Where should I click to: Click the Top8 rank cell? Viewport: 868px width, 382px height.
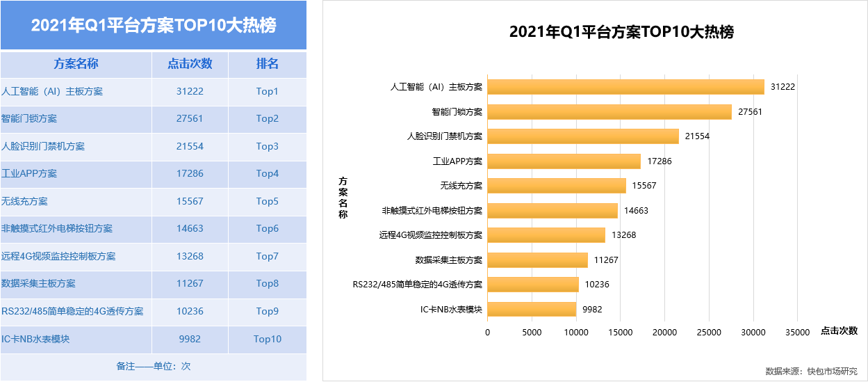pyautogui.click(x=268, y=284)
